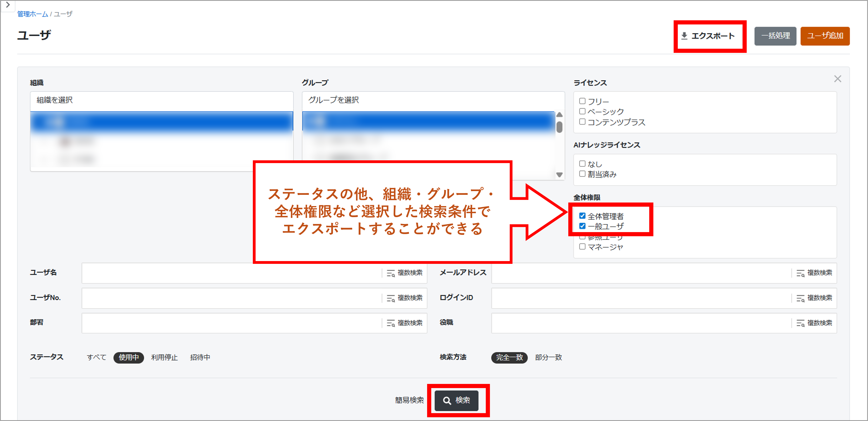Screen dimensions: 868x421
Task: Uncheck the 全体管理者 checkbox
Action: tap(582, 216)
